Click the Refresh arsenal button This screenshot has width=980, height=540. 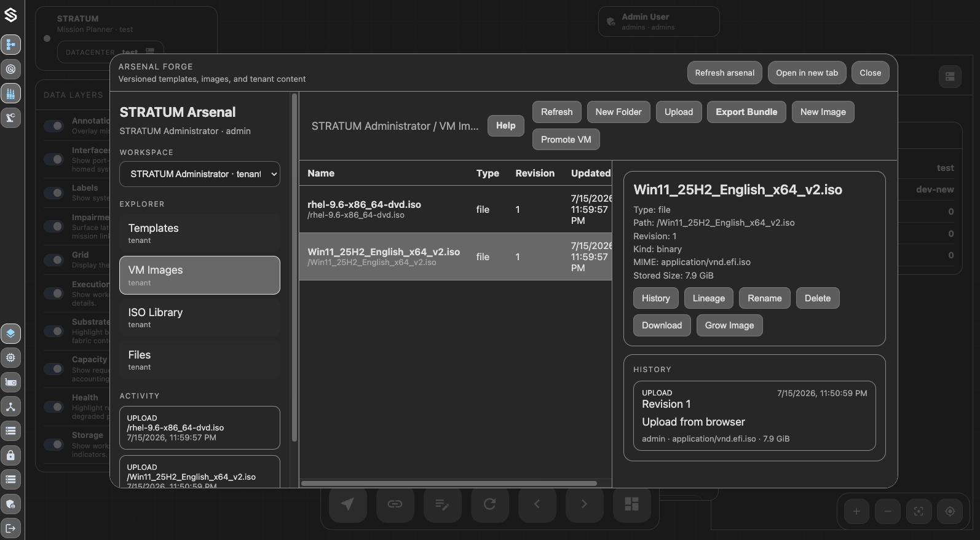pyautogui.click(x=725, y=73)
